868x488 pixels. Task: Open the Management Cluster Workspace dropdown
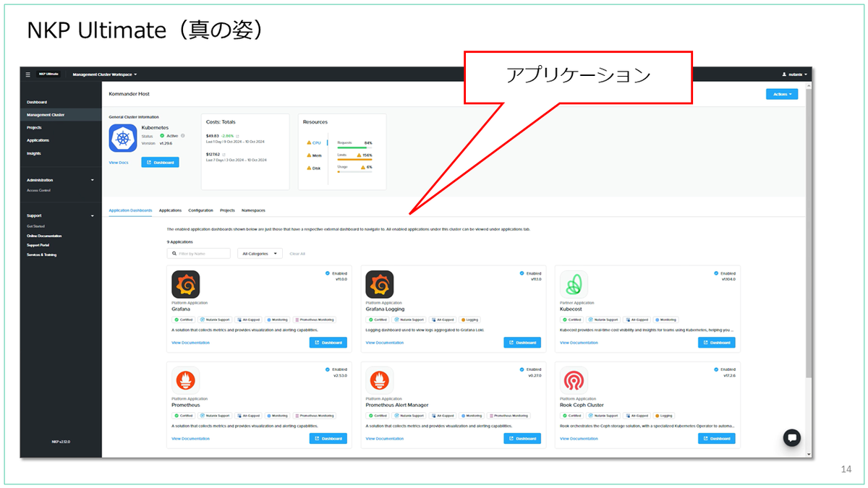tap(105, 74)
